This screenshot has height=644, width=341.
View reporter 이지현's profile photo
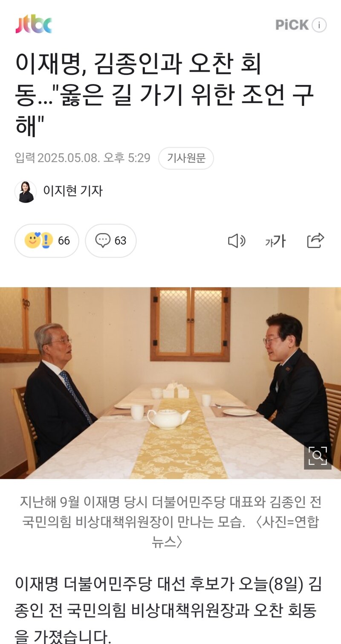pos(26,191)
